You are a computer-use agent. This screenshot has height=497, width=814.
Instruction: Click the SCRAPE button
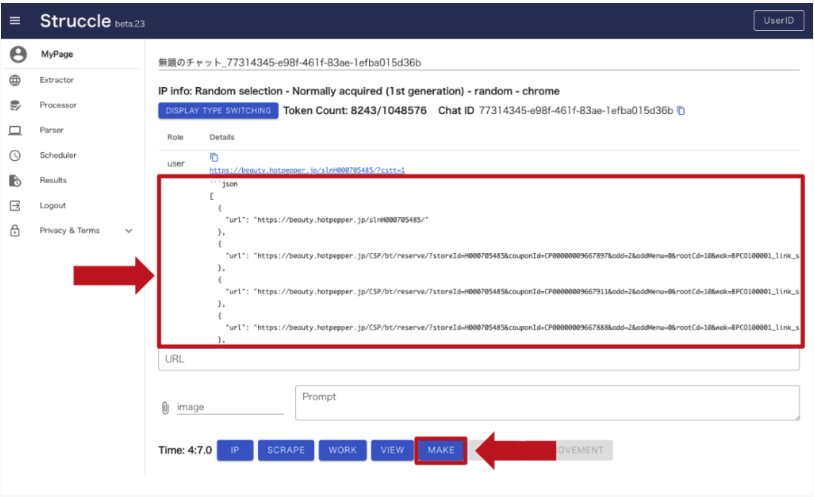pos(286,450)
